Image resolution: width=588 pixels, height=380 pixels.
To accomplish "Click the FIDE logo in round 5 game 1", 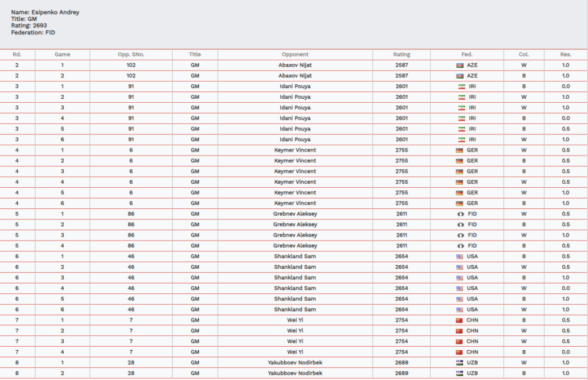I will 460,214.
